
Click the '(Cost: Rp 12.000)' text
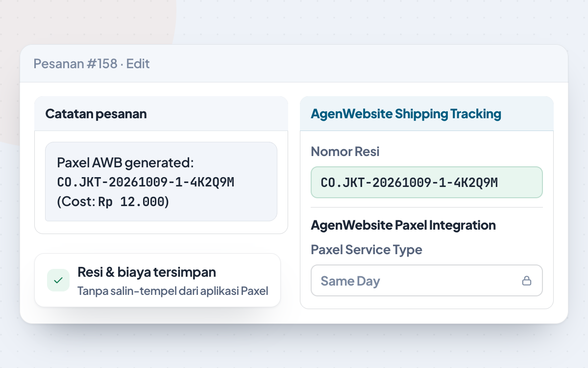(x=113, y=202)
